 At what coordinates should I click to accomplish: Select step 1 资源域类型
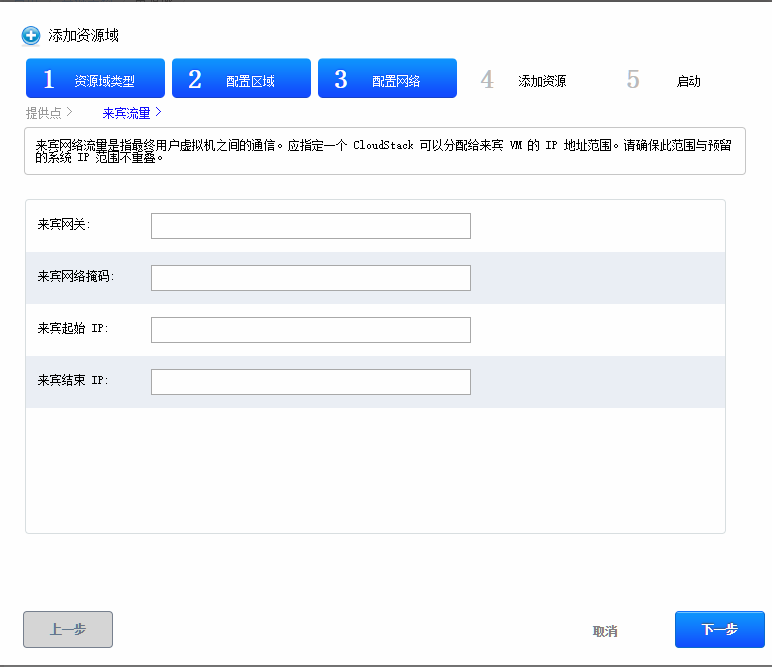click(x=96, y=78)
